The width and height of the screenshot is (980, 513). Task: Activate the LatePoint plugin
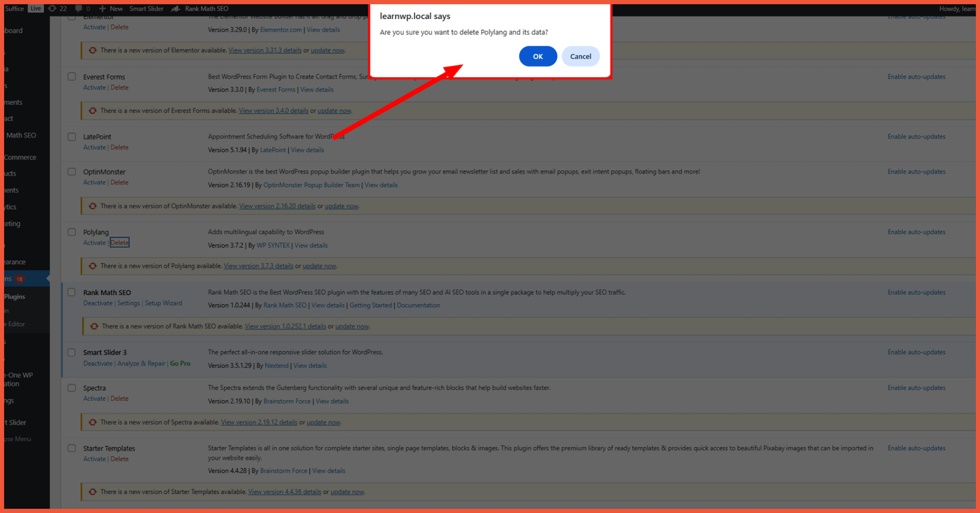point(94,148)
